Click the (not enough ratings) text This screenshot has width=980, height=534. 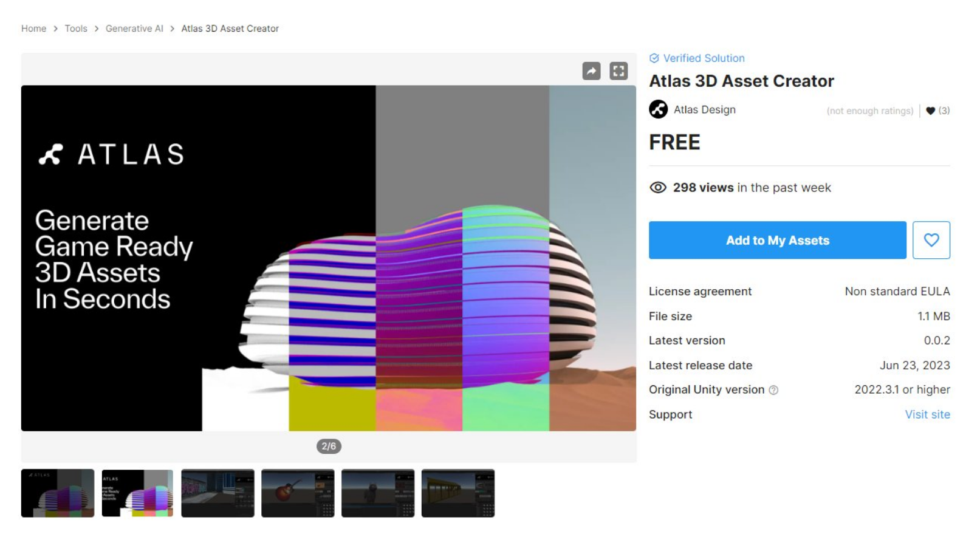[x=870, y=111]
